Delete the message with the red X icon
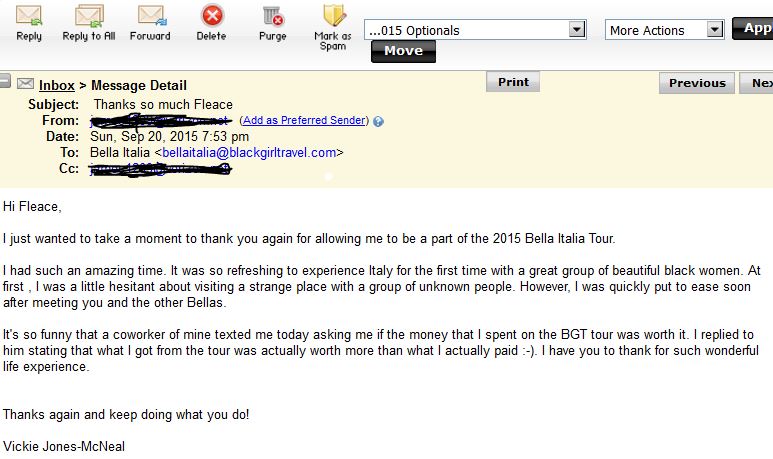 coord(212,15)
